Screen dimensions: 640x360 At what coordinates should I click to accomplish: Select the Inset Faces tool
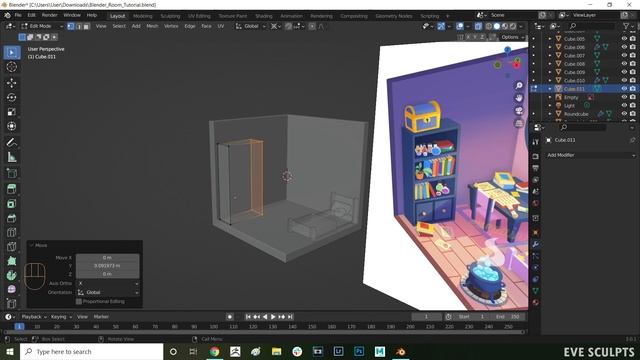click(11, 204)
